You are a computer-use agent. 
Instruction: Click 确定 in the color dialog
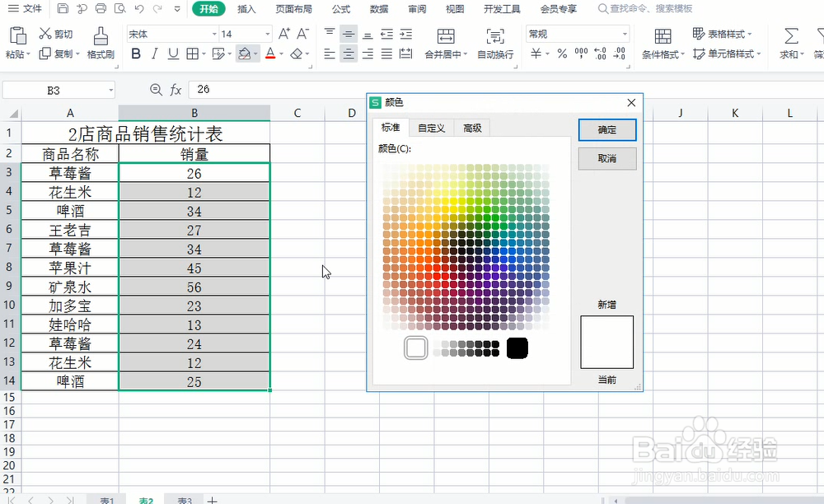[607, 129]
